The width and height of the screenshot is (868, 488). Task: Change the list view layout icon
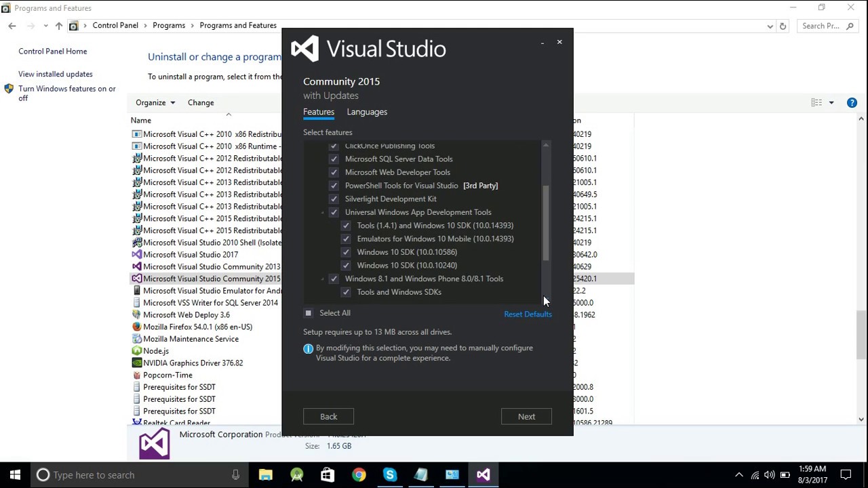pyautogui.click(x=816, y=103)
